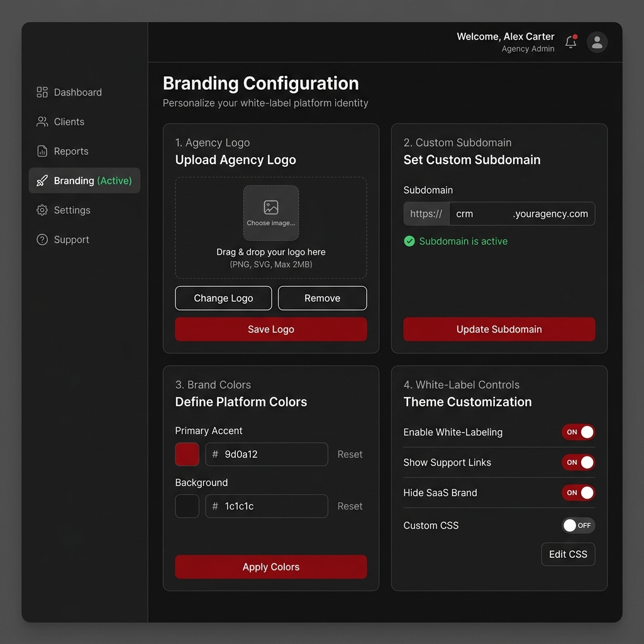Click the 'Subdomain is active' status text
This screenshot has height=644, width=644.
(x=464, y=241)
